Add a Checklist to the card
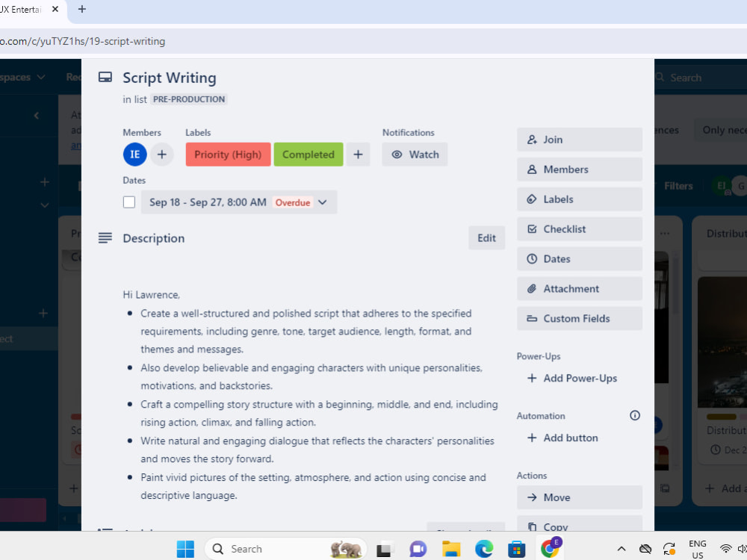This screenshot has width=747, height=560. pos(580,229)
